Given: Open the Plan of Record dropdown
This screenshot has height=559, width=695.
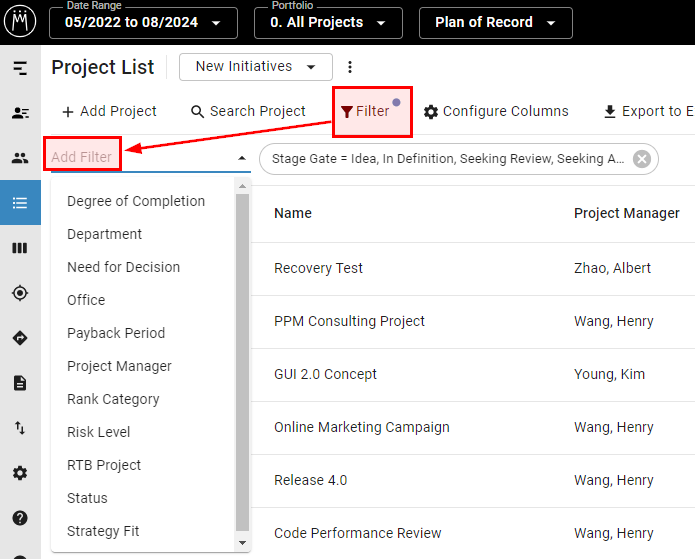Looking at the screenshot, I should click(496, 23).
